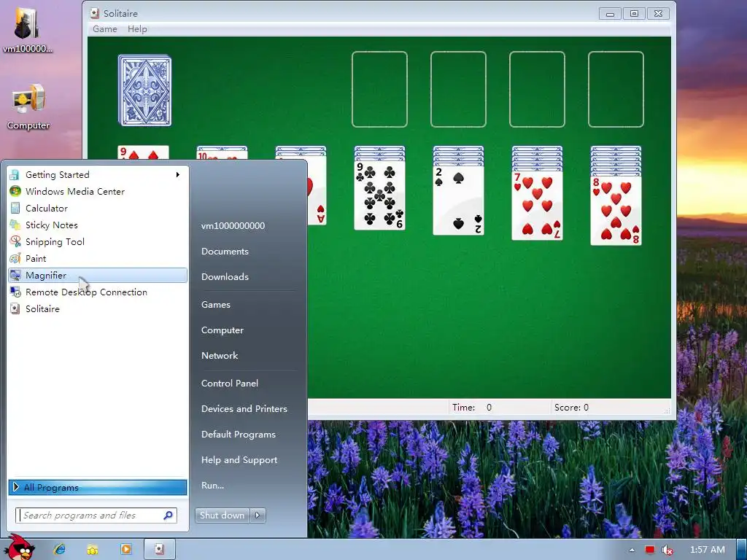Click the Windows Media Center icon
The width and height of the screenshot is (747, 560).
pyautogui.click(x=15, y=192)
